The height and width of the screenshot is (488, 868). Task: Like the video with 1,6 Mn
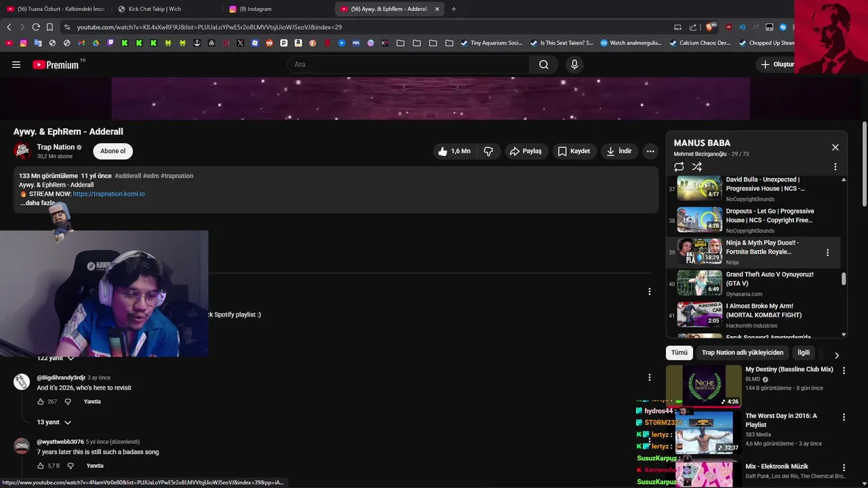coord(454,151)
